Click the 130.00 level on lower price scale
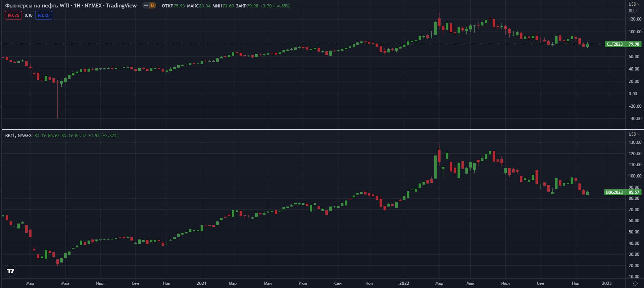Image resolution: width=644 pixels, height=288 pixels. (635, 142)
